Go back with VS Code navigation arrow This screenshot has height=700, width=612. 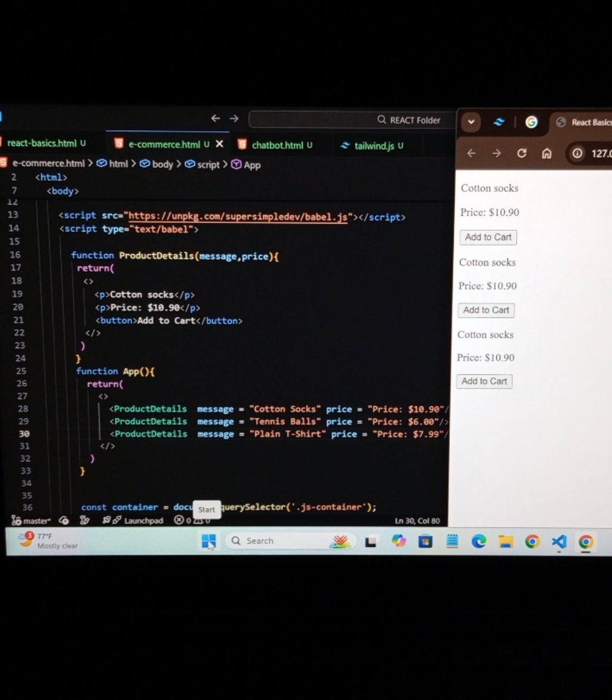pos(216,118)
